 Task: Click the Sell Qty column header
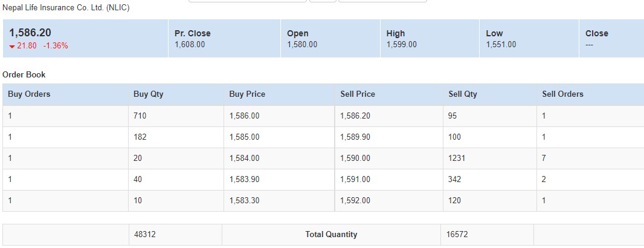463,94
